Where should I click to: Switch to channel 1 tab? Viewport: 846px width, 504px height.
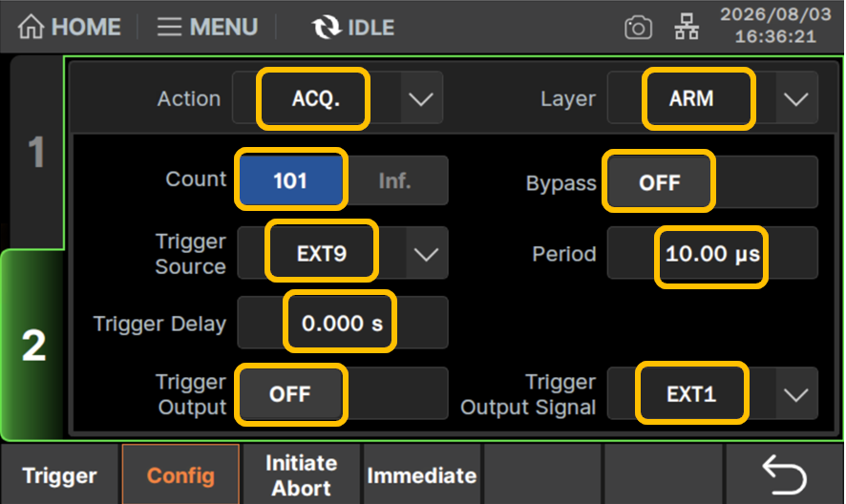[35, 152]
